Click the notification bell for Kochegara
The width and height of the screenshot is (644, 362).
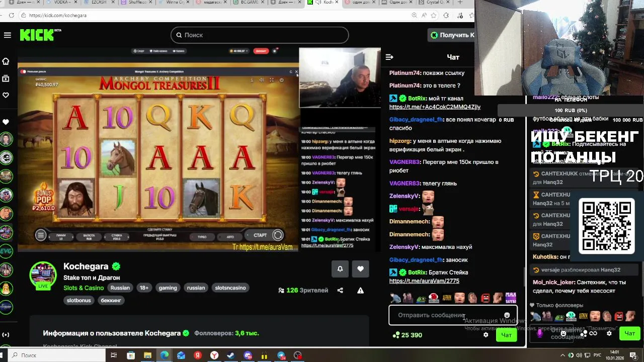[x=340, y=269]
